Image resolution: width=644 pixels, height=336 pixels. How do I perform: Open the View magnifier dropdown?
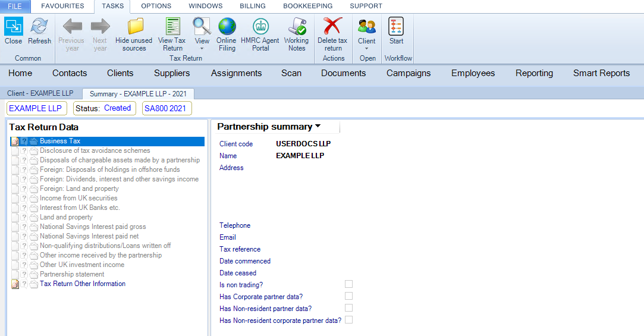coord(202,34)
